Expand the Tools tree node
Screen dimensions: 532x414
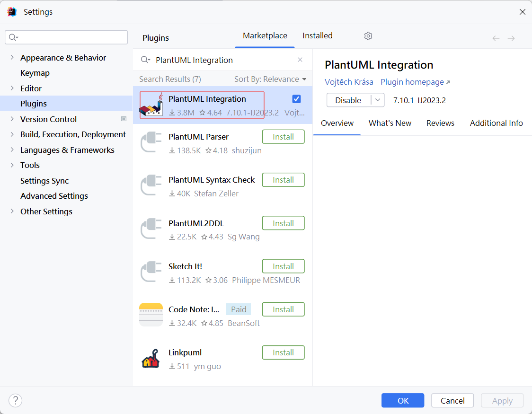(x=12, y=165)
